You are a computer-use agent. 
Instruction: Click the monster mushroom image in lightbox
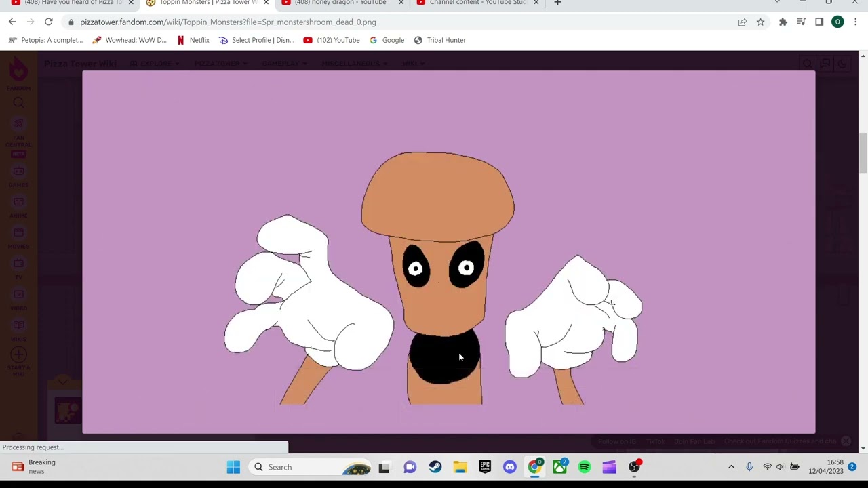[448, 251]
